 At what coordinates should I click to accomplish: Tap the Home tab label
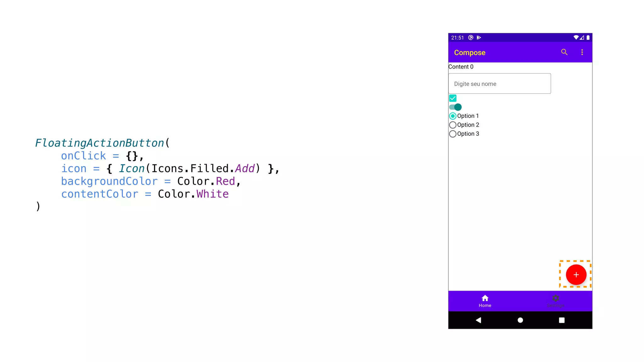[x=485, y=305]
